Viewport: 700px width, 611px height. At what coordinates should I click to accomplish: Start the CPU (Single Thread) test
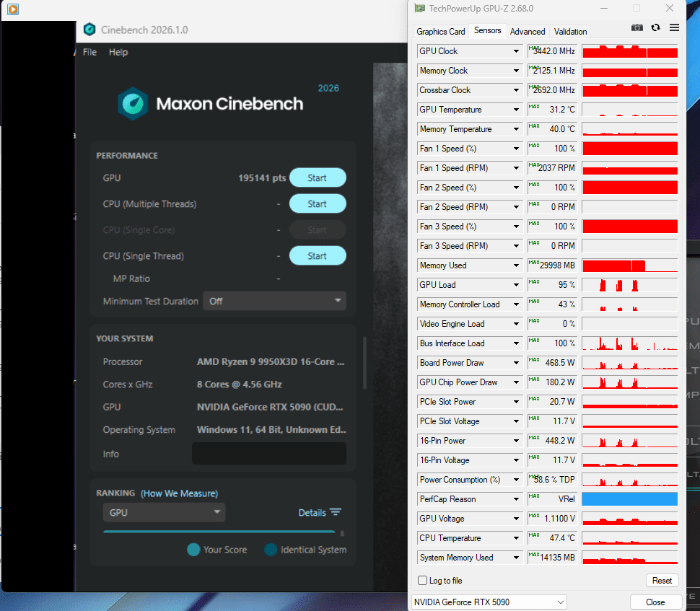click(318, 256)
